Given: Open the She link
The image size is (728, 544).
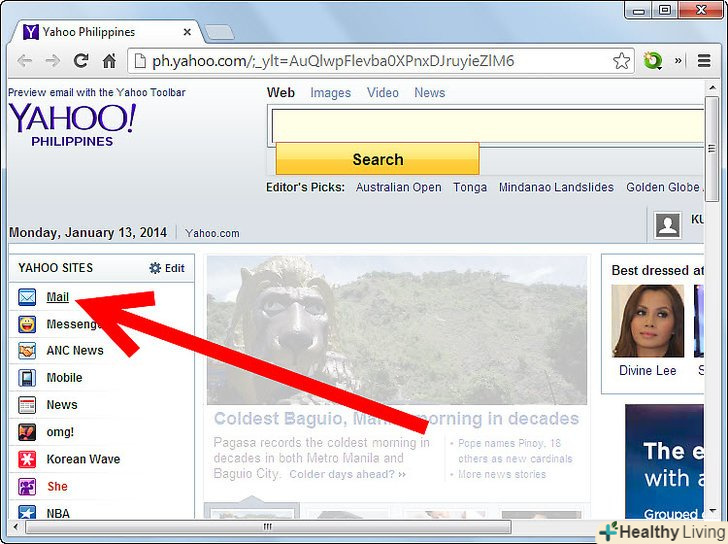Looking at the screenshot, I should [x=57, y=486].
